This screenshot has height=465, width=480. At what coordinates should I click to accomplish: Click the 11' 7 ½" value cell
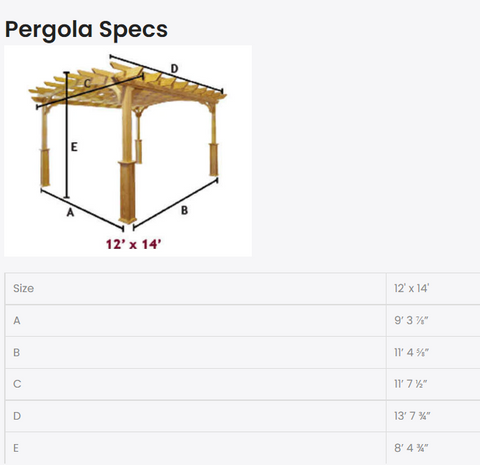tap(433, 384)
